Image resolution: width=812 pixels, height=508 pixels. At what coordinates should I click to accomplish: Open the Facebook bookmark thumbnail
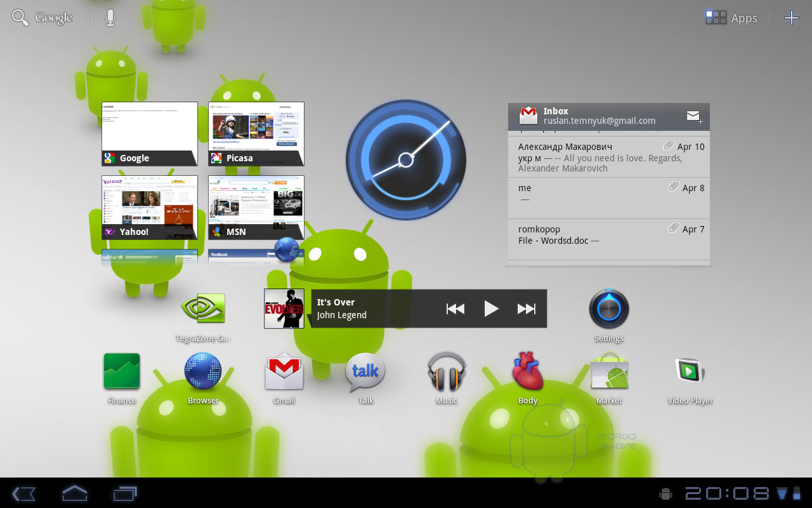click(256, 257)
